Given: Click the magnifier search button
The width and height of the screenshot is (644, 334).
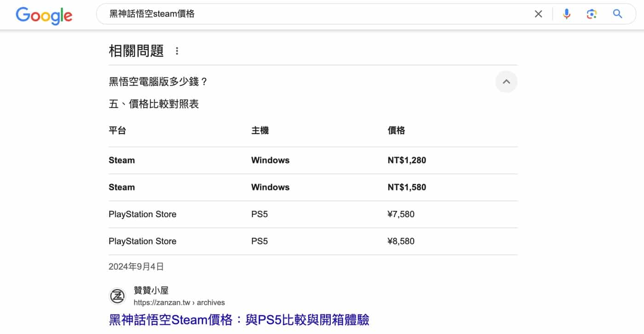Looking at the screenshot, I should coord(618,14).
